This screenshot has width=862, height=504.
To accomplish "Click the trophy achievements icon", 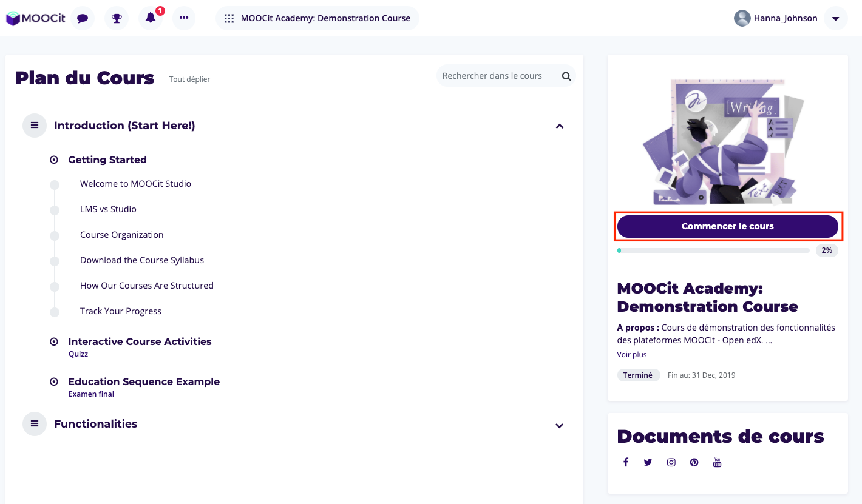I will tap(117, 18).
